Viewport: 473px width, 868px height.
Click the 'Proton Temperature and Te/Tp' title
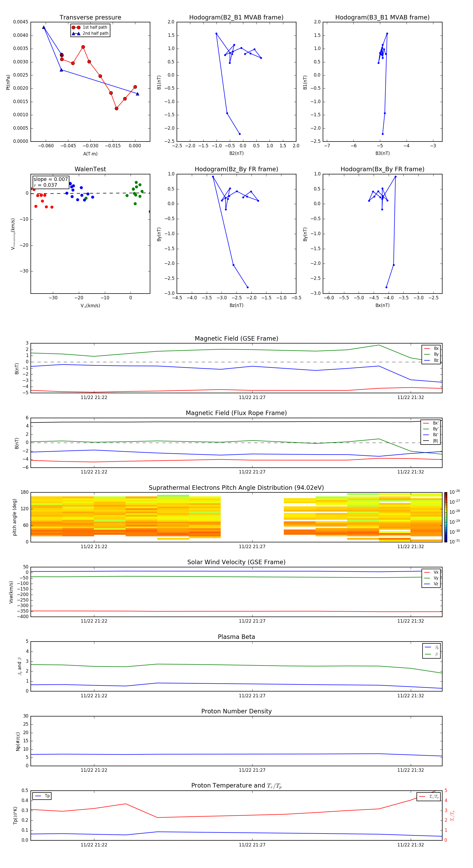pos(236,786)
